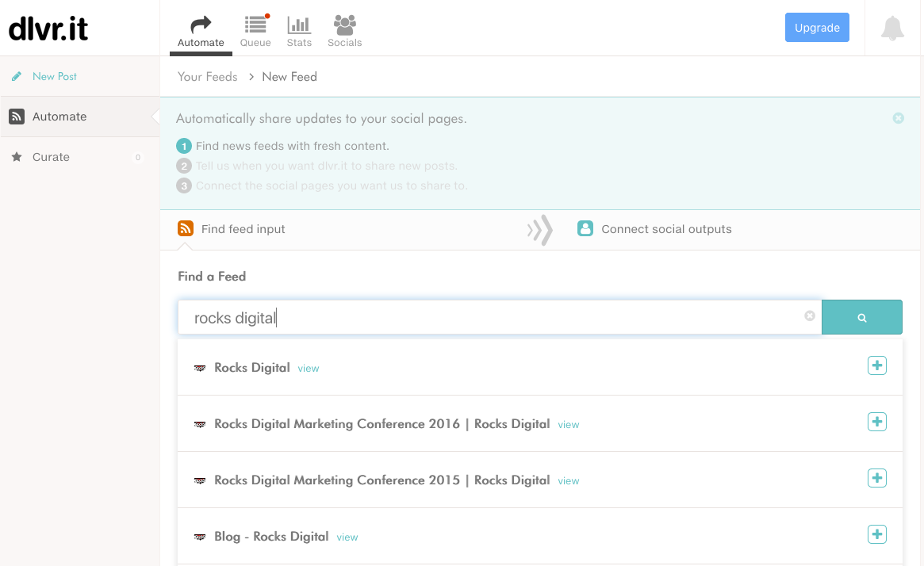The height and width of the screenshot is (566, 924).
Task: Click step 1 circle in the tips banner
Action: point(184,146)
